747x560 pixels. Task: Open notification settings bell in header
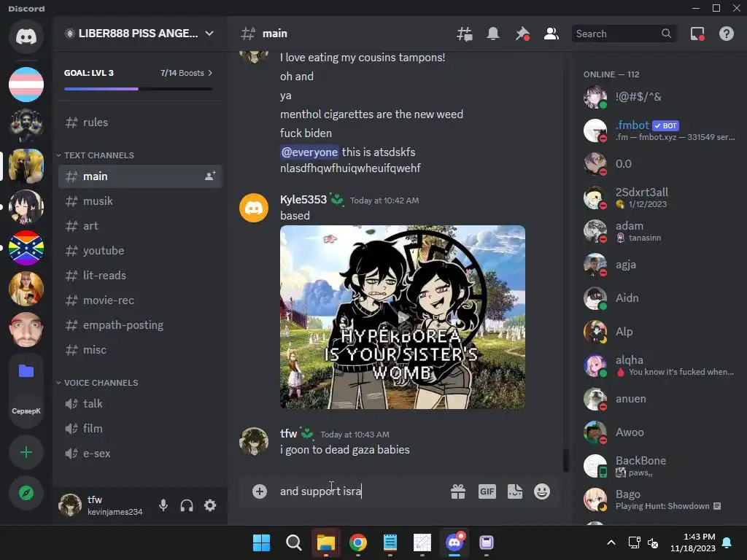[493, 34]
